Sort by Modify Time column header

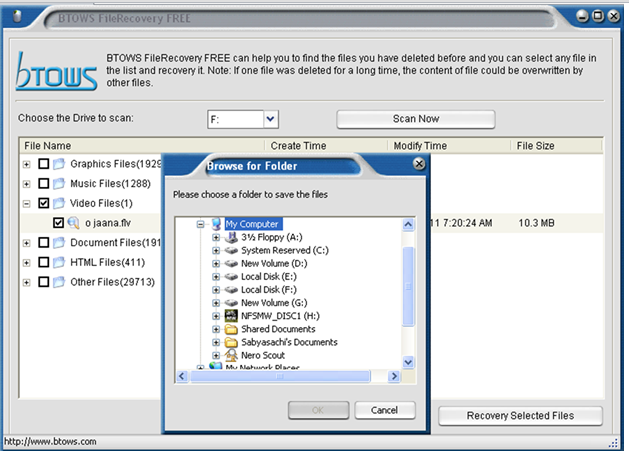point(449,146)
